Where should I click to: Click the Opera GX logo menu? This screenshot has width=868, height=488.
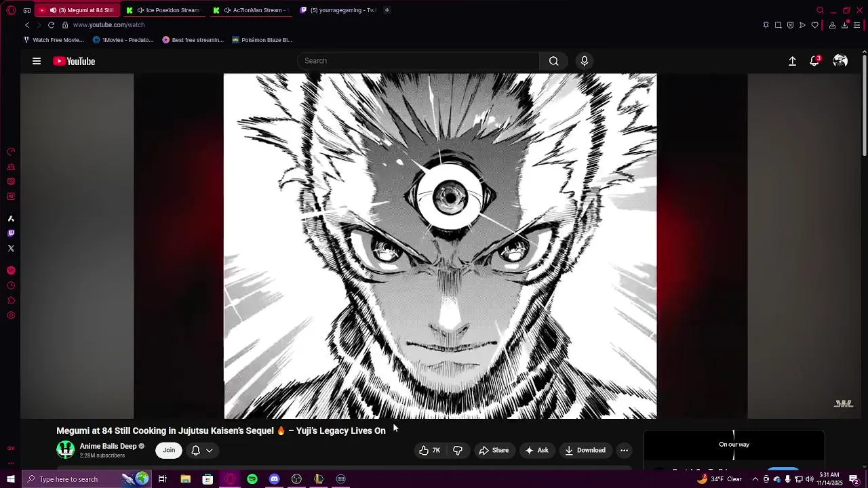pyautogui.click(x=11, y=10)
